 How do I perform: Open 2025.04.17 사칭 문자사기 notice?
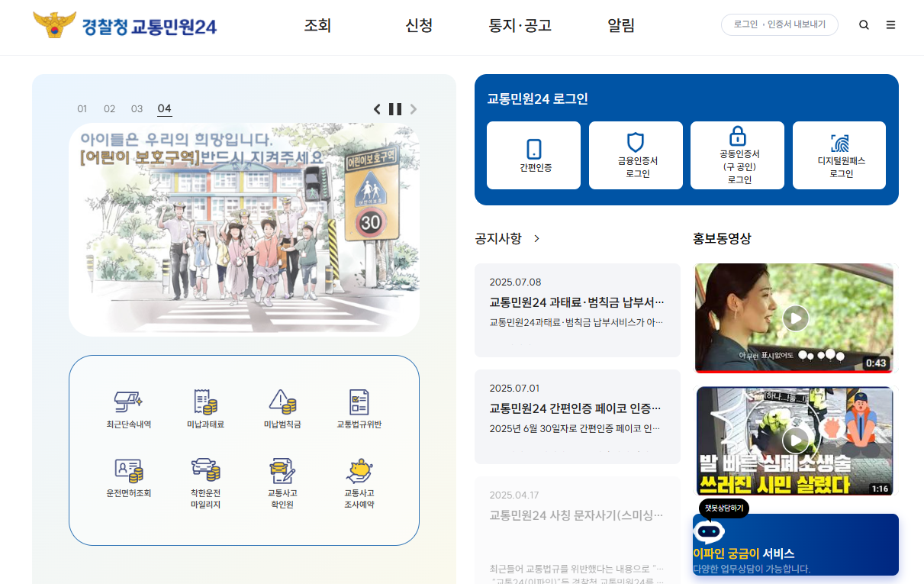point(578,530)
